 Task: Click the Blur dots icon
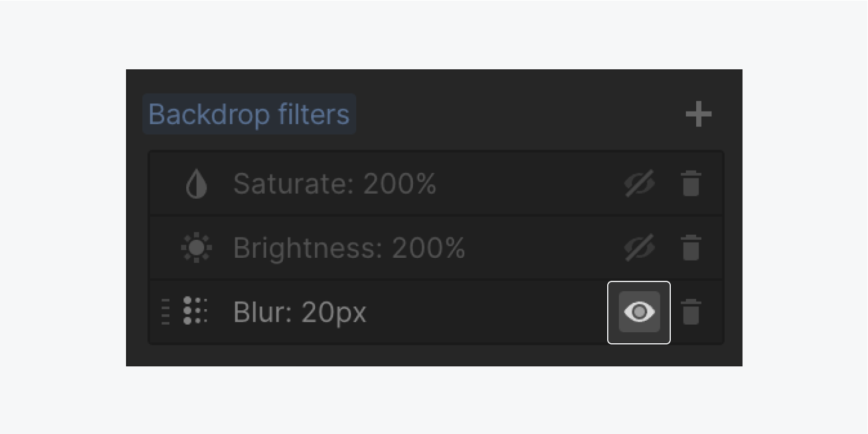coord(195,311)
